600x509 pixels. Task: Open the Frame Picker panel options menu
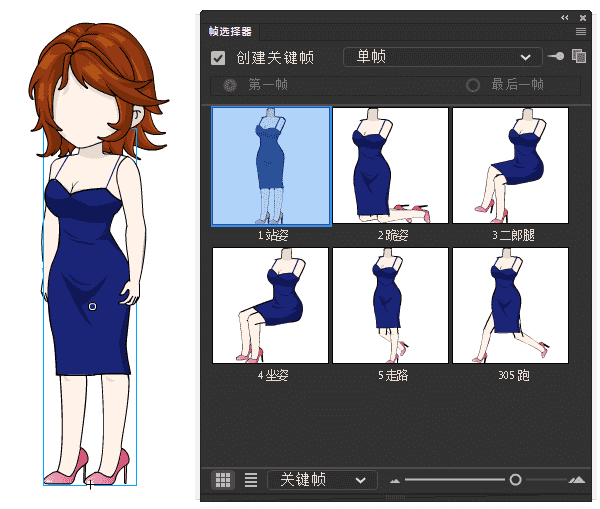pos(580,32)
